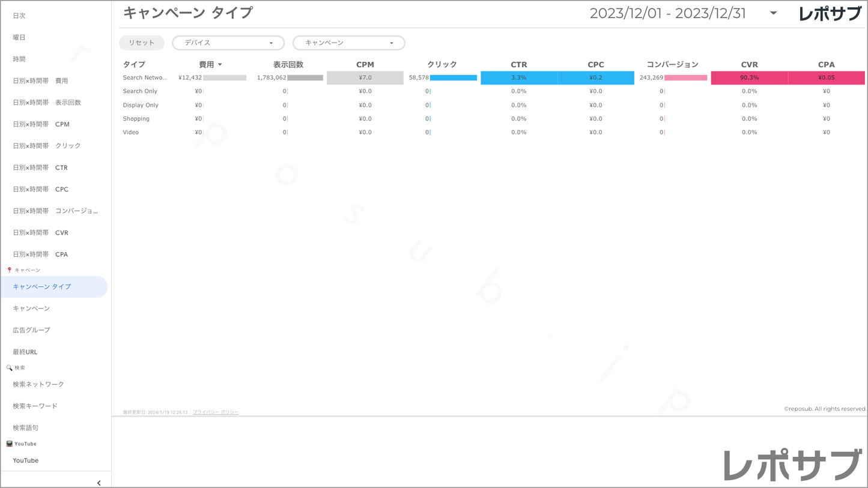The width and height of the screenshot is (868, 488).
Task: Select the Shopping row in the table
Action: click(x=136, y=119)
